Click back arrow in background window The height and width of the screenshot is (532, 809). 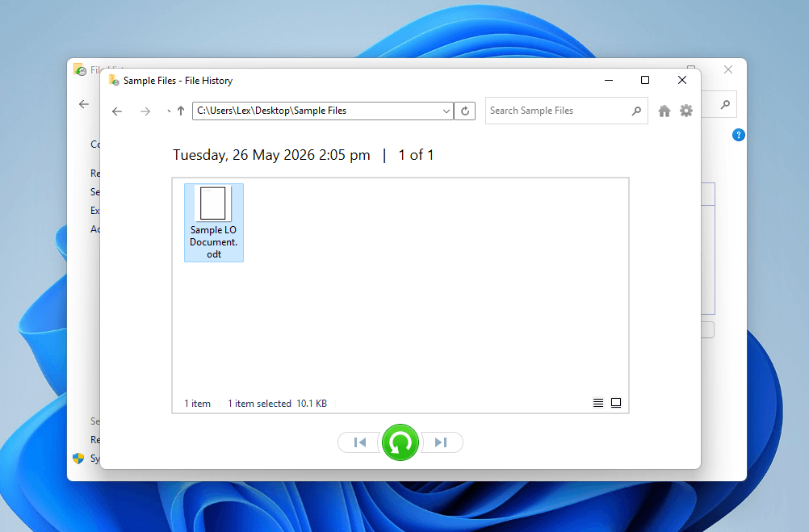click(84, 104)
